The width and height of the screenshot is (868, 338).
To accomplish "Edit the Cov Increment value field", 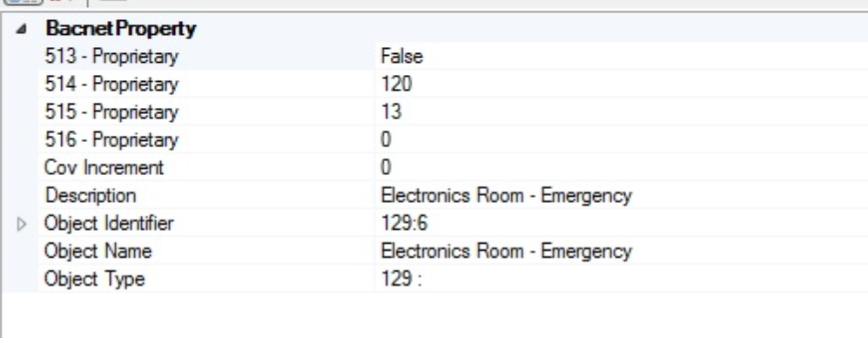I will pos(621,167).
